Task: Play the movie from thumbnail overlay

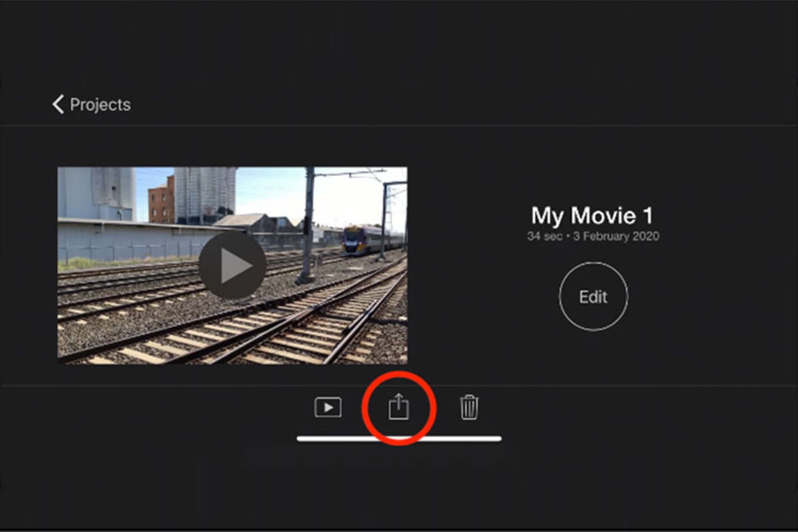Action: pos(232,265)
